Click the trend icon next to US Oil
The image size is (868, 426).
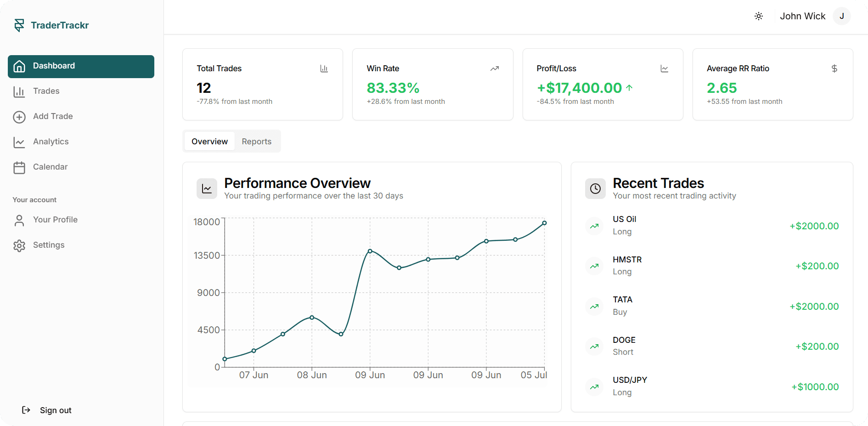pos(594,226)
